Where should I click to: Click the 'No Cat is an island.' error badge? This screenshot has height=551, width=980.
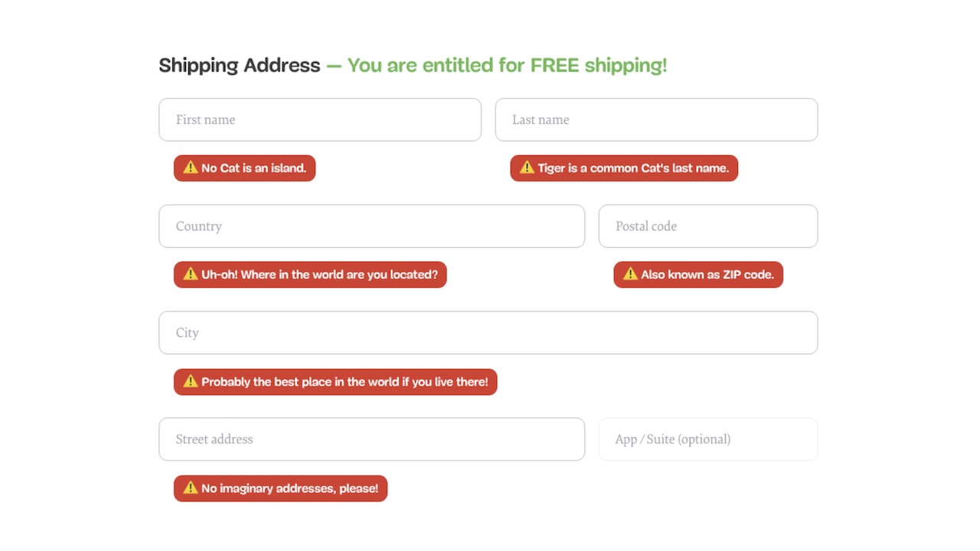253,168
